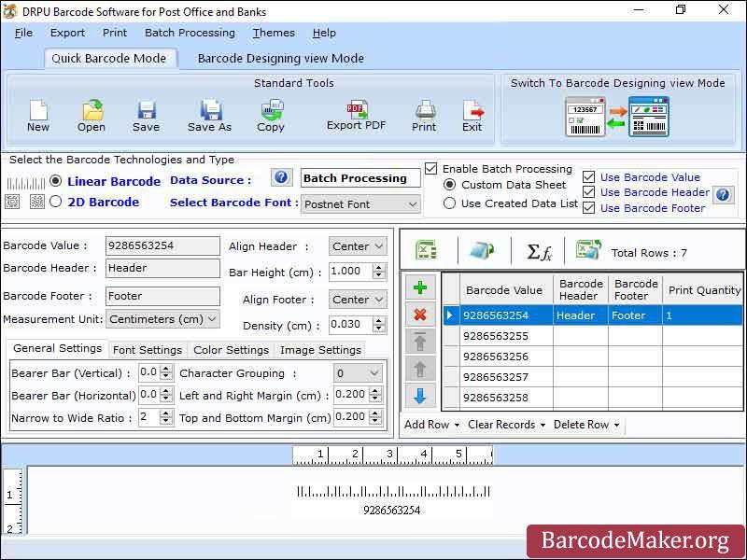747x560 pixels.
Task: Increase Bar Height with up spinner
Action: tap(379, 268)
